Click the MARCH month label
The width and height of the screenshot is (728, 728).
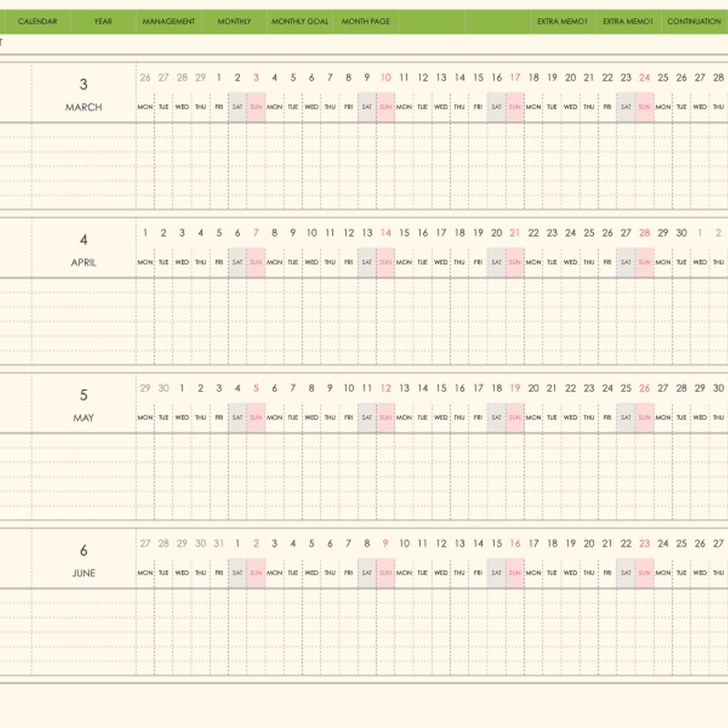[84, 108]
